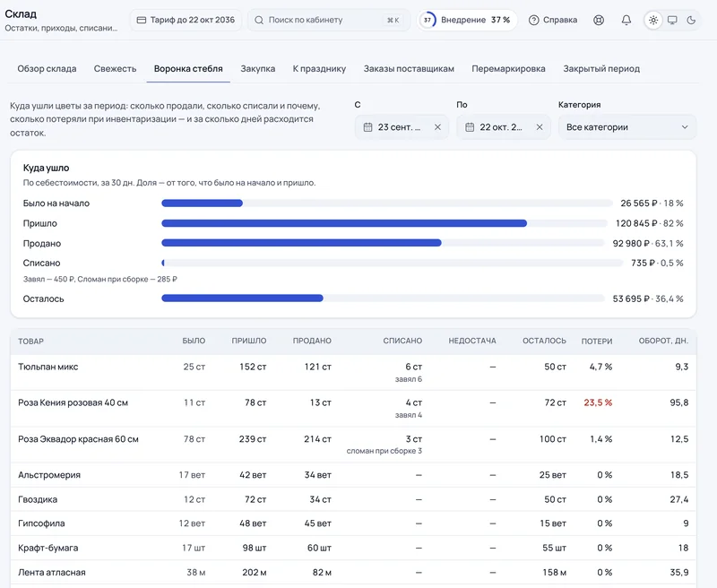The height and width of the screenshot is (588, 717).
Task: Clear the start date 23 сент. with X
Action: coord(437,127)
